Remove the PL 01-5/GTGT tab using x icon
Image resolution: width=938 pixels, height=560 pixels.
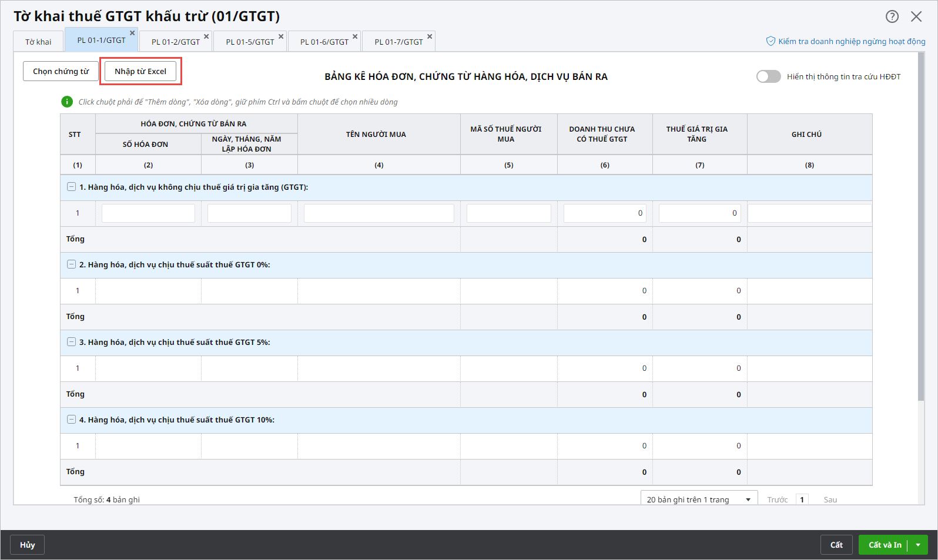click(281, 36)
